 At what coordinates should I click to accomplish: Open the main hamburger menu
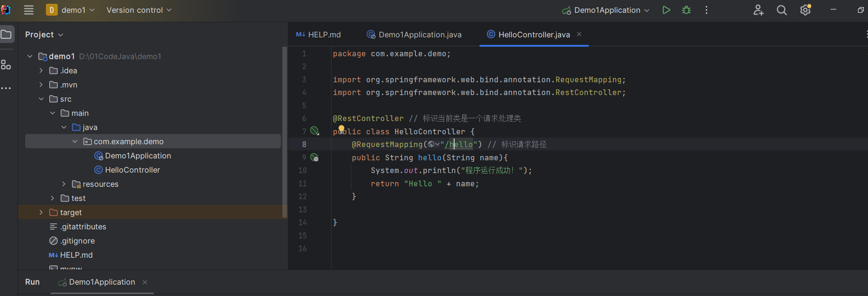(29, 10)
